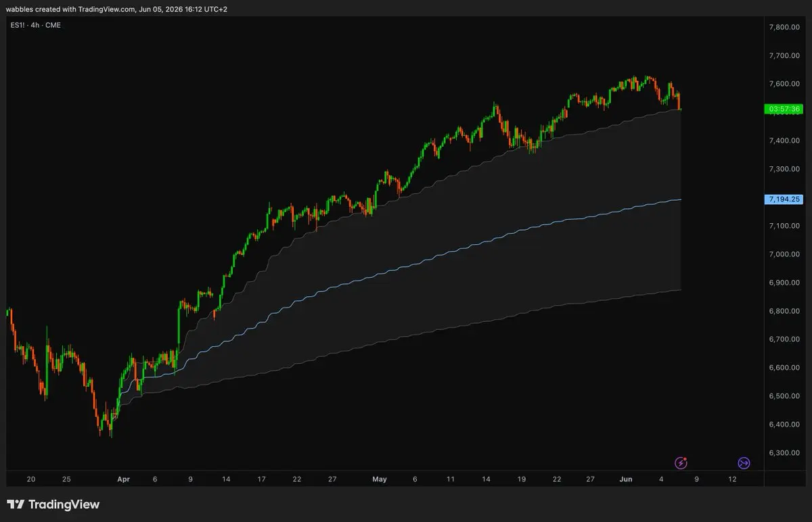
Task: Click the 6,700.00 price axis label
Action: [785, 339]
